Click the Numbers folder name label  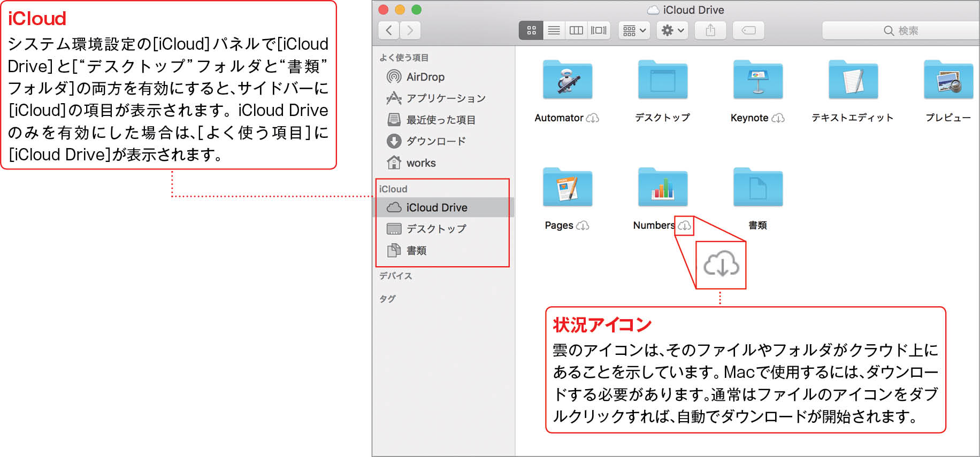(654, 226)
